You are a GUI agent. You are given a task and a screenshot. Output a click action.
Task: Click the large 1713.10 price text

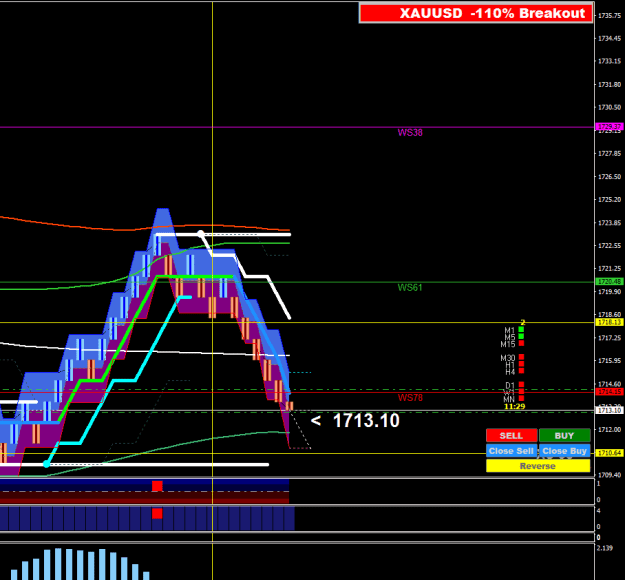point(366,421)
